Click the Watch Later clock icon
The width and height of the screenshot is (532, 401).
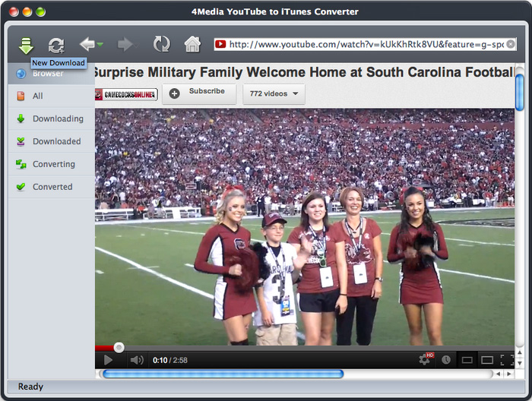coord(446,360)
